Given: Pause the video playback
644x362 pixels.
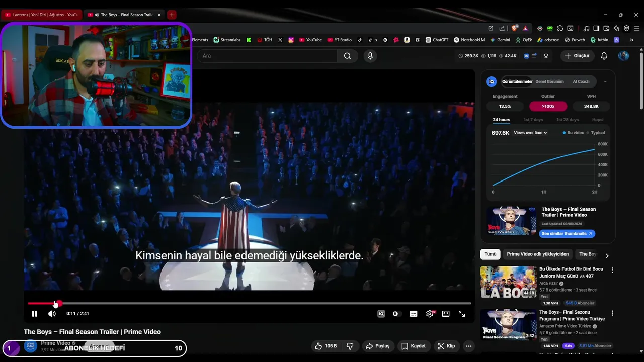Looking at the screenshot, I should pos(34,314).
